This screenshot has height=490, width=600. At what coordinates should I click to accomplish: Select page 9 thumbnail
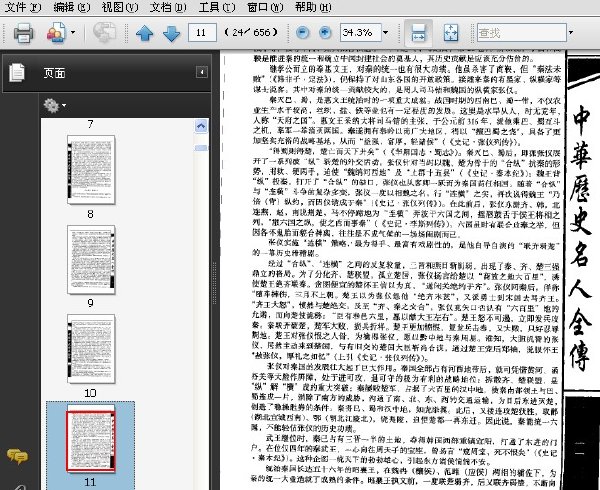coord(91,260)
